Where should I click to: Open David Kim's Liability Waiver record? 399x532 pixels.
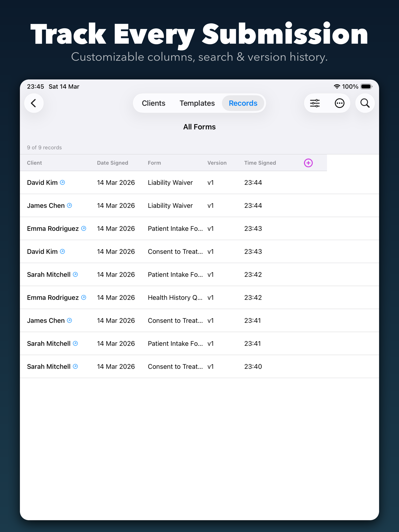(x=199, y=182)
